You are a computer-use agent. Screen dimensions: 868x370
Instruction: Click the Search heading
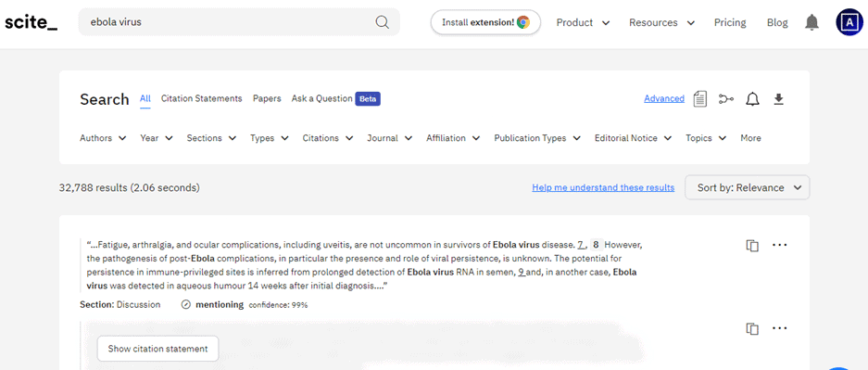pyautogui.click(x=104, y=100)
